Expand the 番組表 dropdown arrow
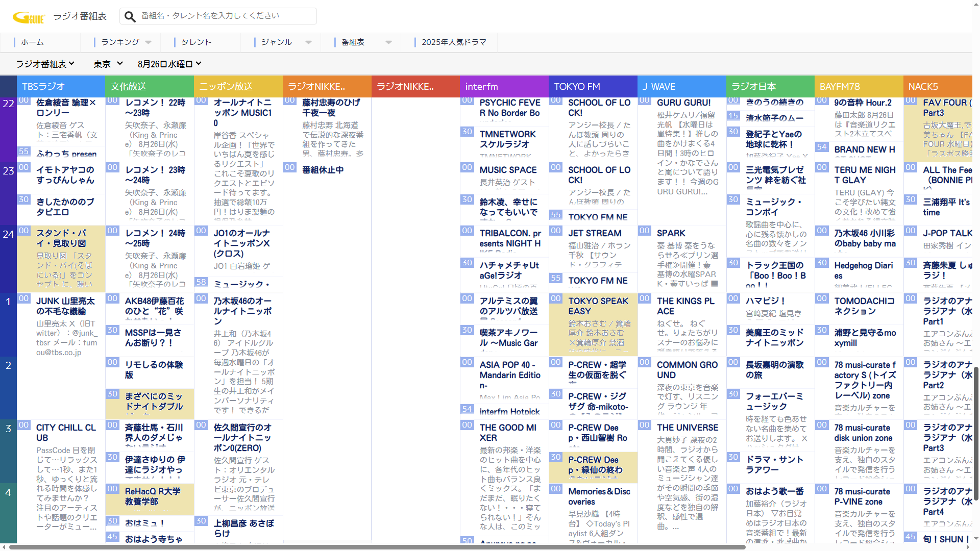The height and width of the screenshot is (551, 980). (x=389, y=42)
